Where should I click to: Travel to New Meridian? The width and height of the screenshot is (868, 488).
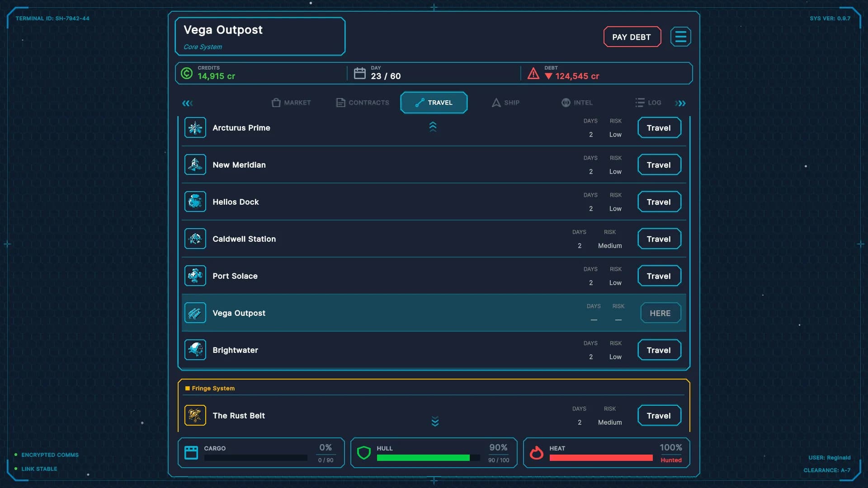pos(659,165)
